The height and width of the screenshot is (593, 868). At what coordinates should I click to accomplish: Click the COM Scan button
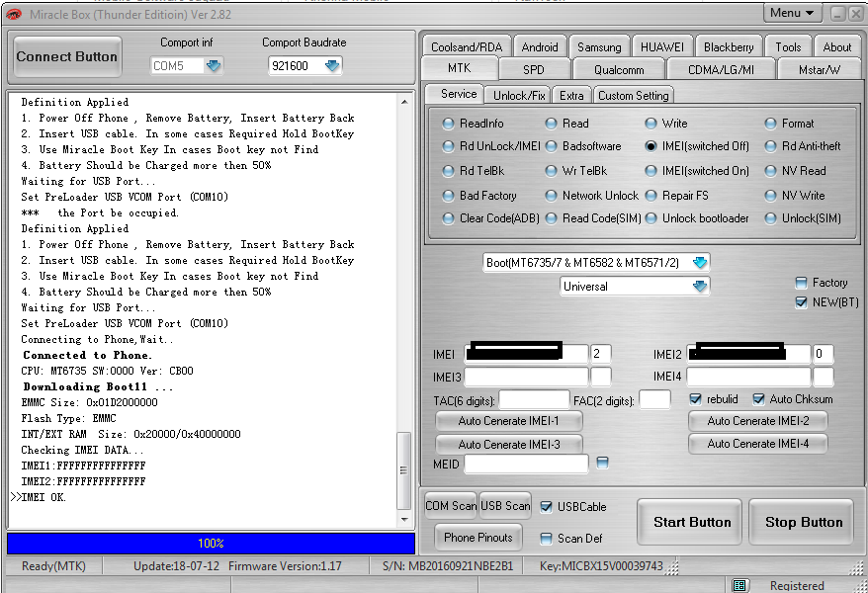tap(451, 506)
